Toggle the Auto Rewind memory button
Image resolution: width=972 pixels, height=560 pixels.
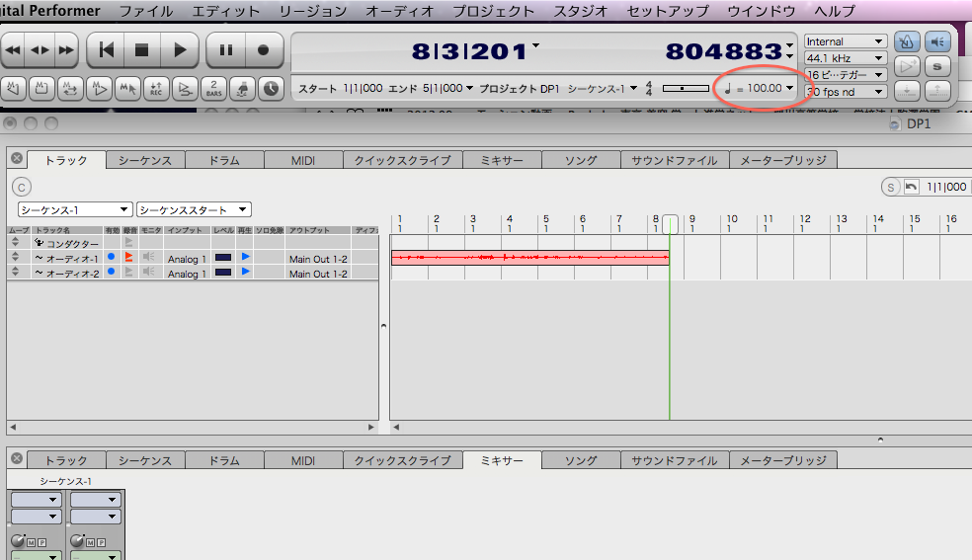coord(13,89)
